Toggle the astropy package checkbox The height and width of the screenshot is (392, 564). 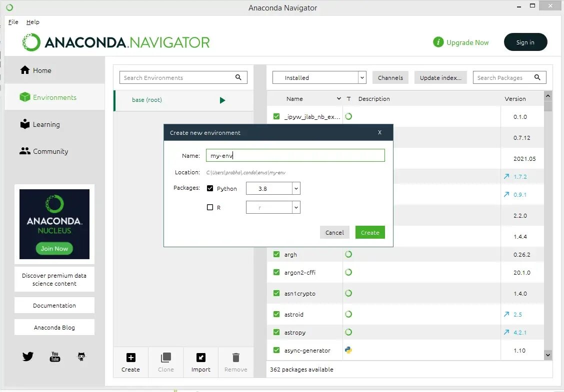pyautogui.click(x=276, y=333)
